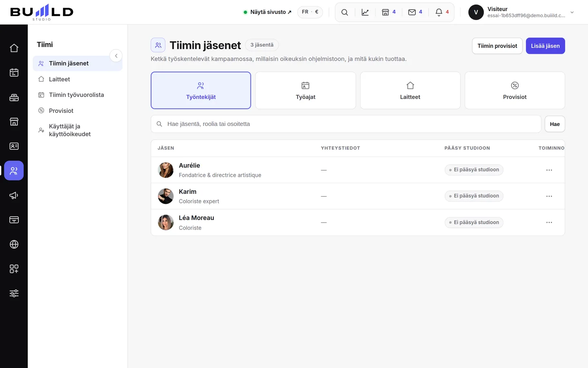The width and height of the screenshot is (588, 368).
Task: Open the FR · € language currency selector
Action: point(310,12)
